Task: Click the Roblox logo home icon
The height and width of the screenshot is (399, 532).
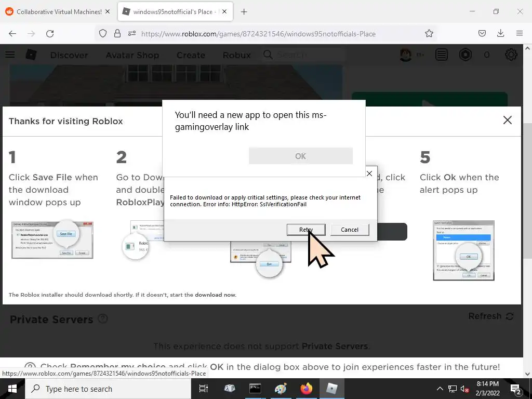Action: (31, 55)
